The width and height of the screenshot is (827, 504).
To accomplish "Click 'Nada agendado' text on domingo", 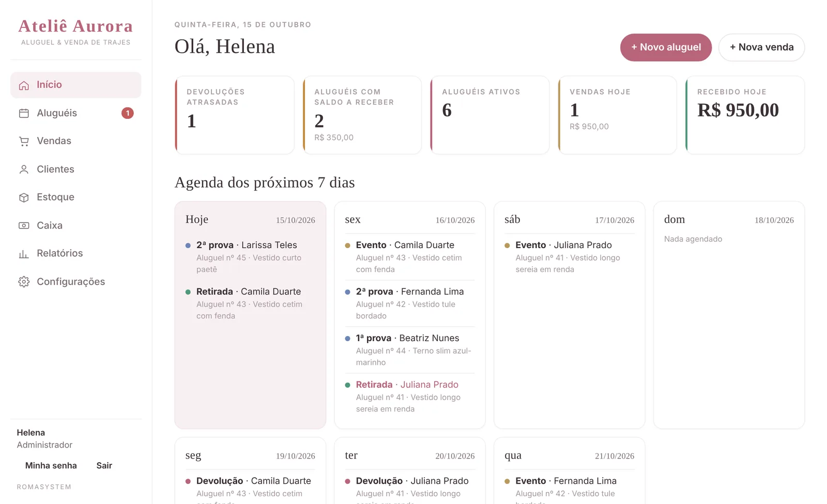I will tap(693, 239).
